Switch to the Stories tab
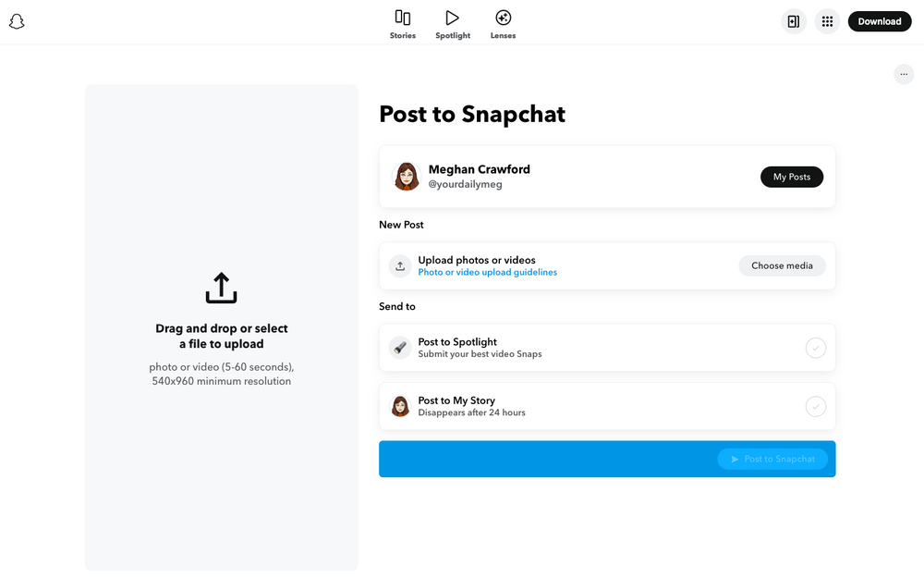924x578 pixels. tap(403, 23)
